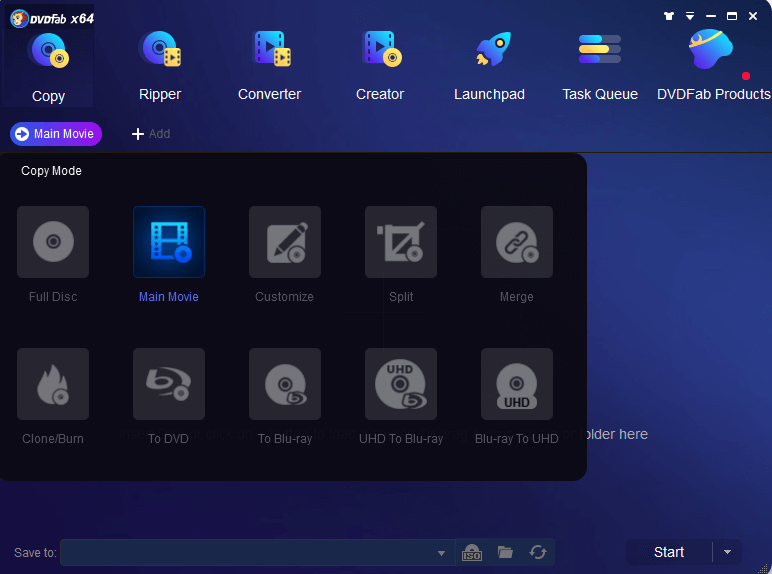Image resolution: width=772 pixels, height=574 pixels.
Task: Click the folder output icon
Action: tap(505, 552)
